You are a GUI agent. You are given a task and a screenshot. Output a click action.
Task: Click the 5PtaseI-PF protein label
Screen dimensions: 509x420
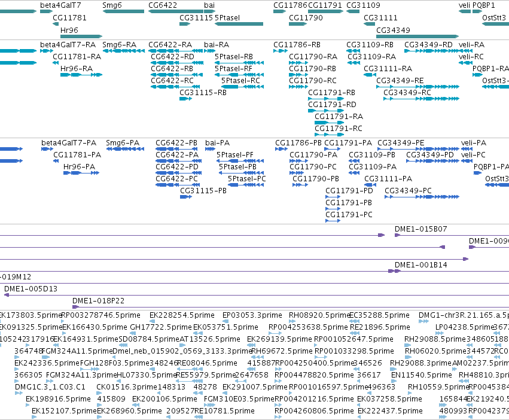coord(235,155)
